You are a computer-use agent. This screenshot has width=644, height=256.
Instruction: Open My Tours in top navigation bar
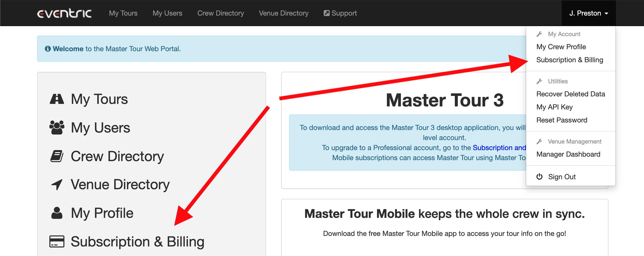click(x=123, y=13)
